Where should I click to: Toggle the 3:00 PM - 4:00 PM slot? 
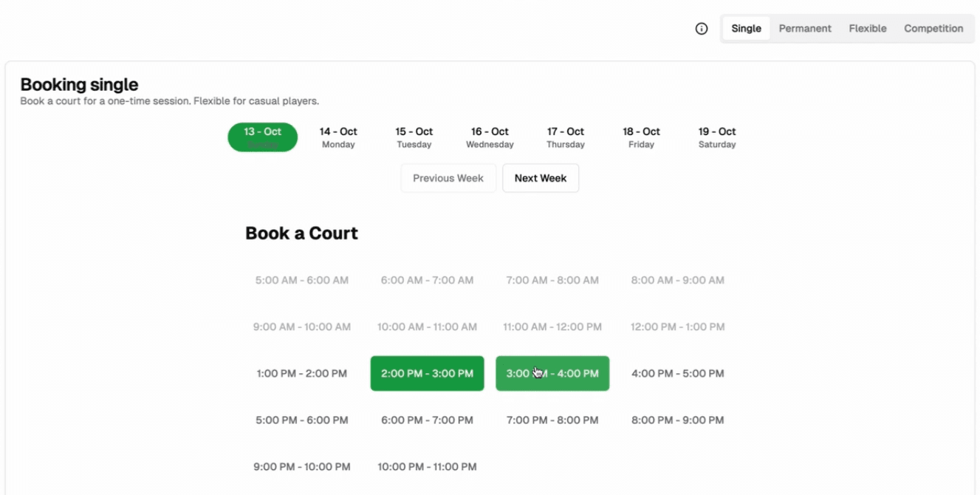[x=552, y=374]
